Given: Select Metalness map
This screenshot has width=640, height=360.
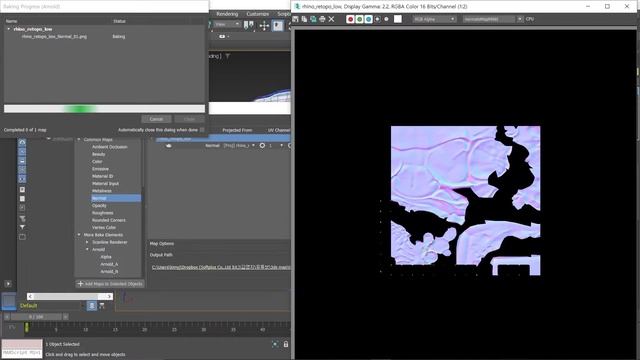Looking at the screenshot, I should pos(102,191).
